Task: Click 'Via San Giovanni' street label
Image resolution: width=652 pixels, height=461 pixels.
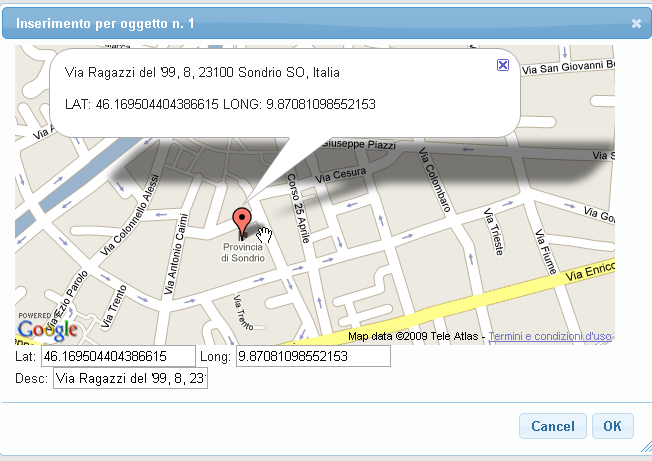Action: (x=568, y=67)
